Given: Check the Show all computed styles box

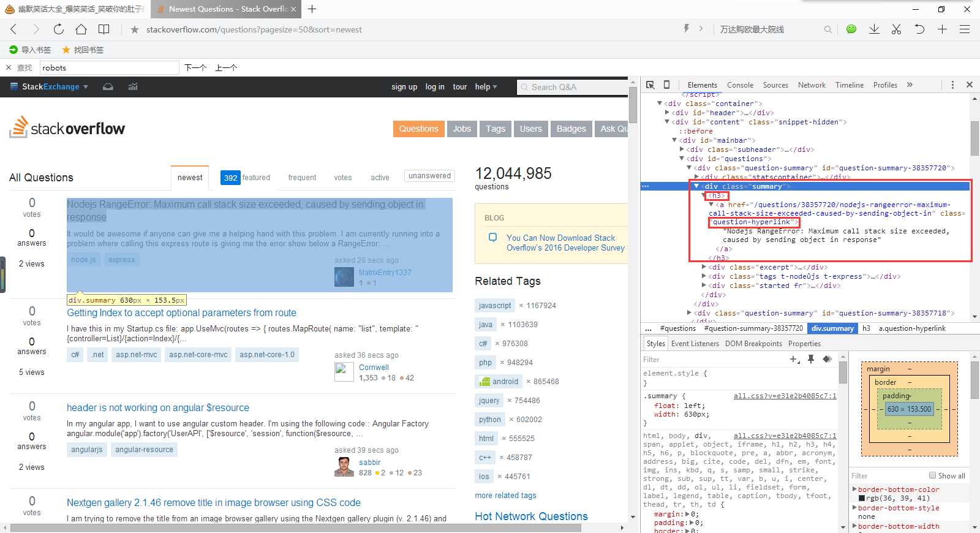Looking at the screenshot, I should (932, 475).
